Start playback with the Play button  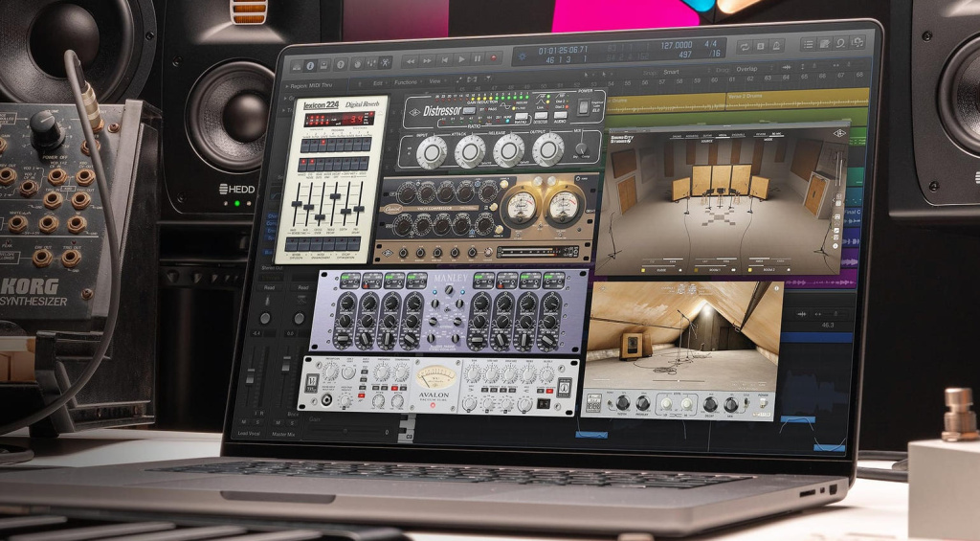[462, 59]
